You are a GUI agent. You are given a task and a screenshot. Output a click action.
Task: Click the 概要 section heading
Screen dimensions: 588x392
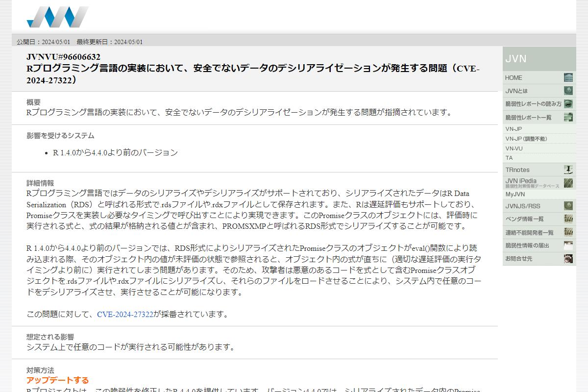[33, 102]
